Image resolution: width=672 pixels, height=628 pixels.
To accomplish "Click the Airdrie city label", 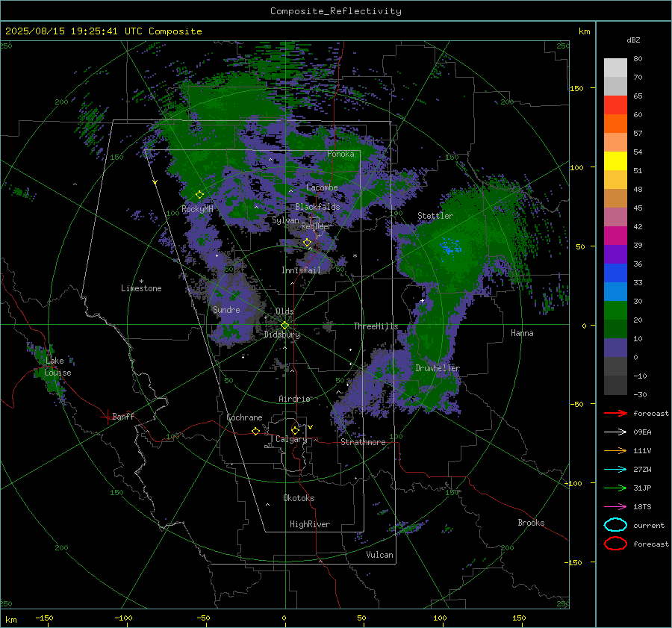I will coord(294,399).
